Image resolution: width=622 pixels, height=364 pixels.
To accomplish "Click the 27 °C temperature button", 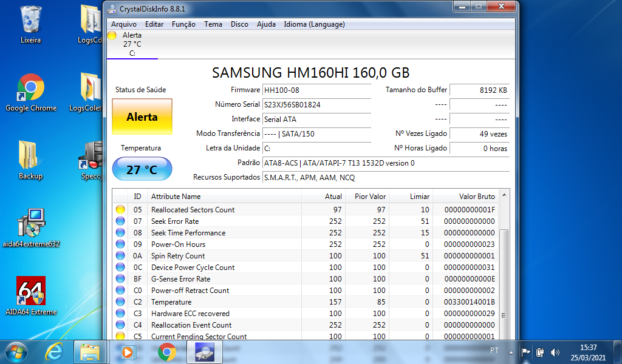I will point(142,169).
